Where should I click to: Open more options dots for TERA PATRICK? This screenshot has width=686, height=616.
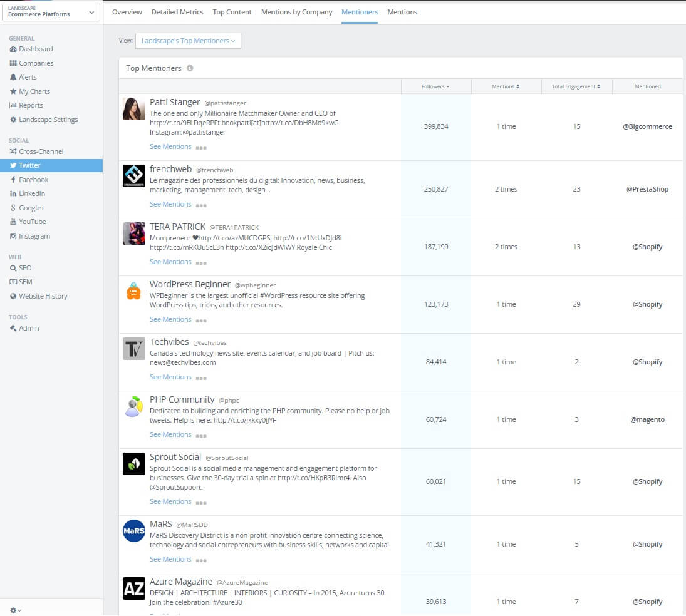tap(201, 263)
